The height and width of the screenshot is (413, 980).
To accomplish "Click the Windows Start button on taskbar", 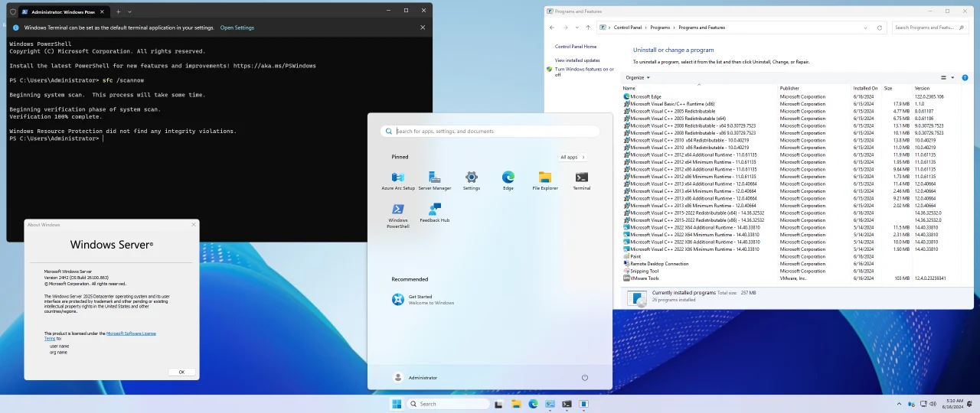I will tap(397, 404).
